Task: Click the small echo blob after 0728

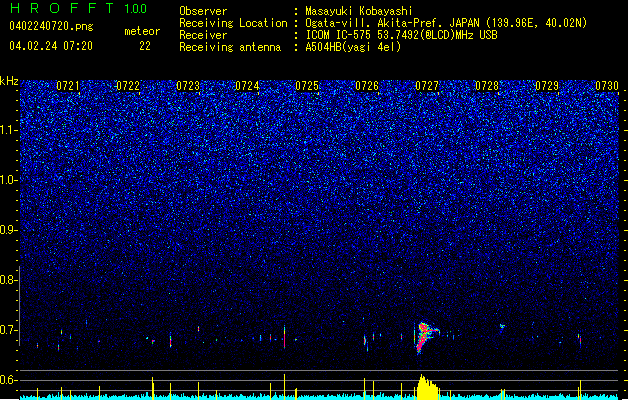Action: (502, 327)
